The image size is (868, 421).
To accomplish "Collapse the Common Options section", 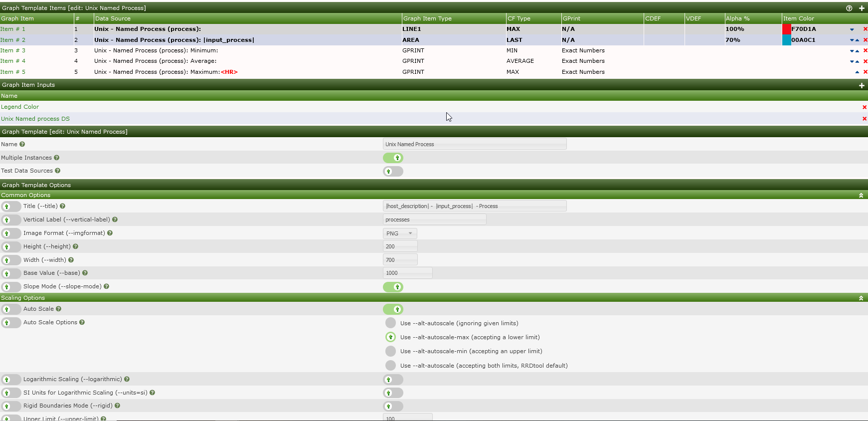I will pos(861,195).
